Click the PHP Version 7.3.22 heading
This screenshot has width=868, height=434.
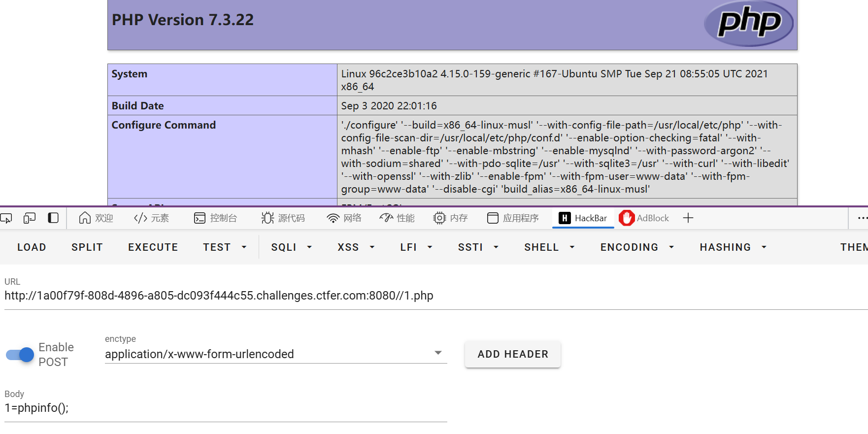click(x=183, y=20)
